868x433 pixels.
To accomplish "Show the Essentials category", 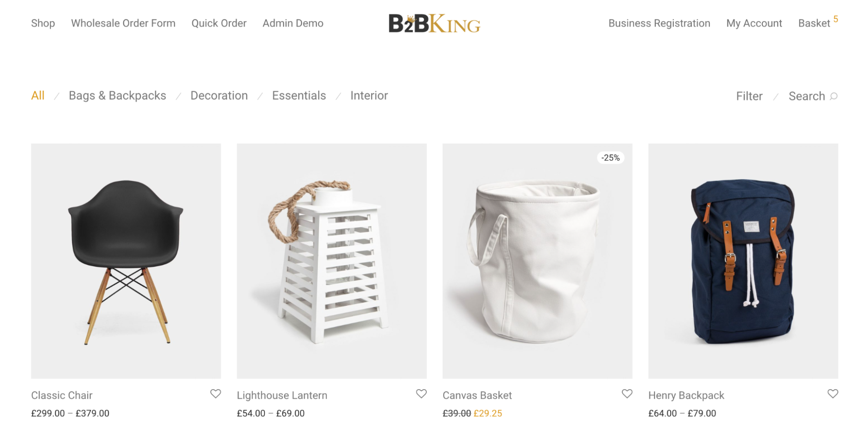I will (x=299, y=95).
